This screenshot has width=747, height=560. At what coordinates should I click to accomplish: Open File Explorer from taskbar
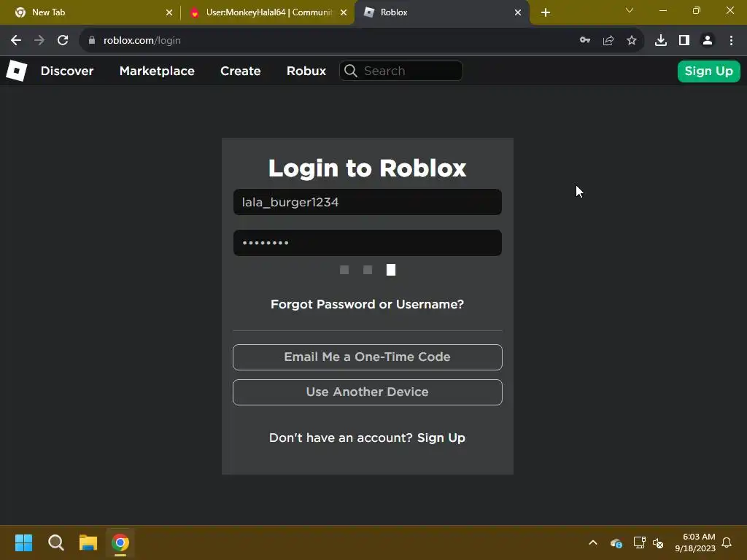pyautogui.click(x=88, y=542)
